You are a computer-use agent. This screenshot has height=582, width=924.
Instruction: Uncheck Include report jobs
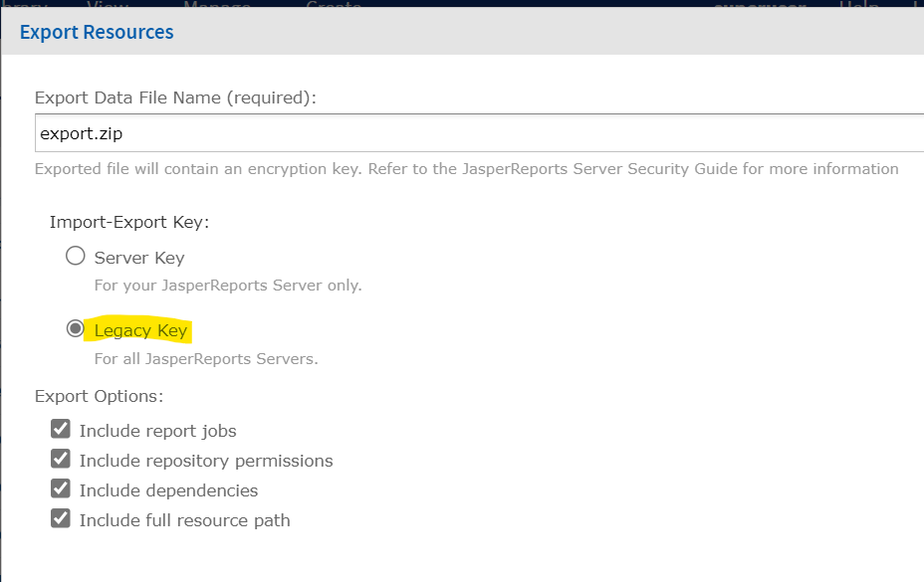click(x=61, y=428)
